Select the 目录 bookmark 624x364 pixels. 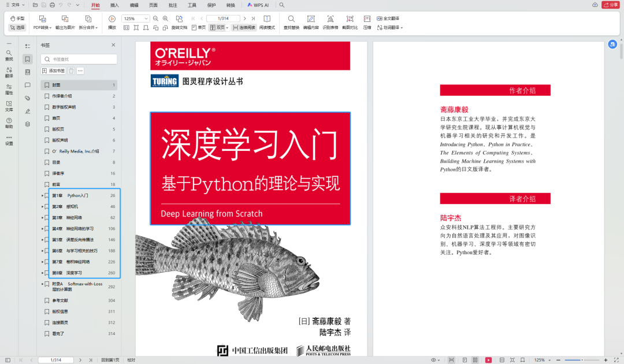tap(79, 162)
